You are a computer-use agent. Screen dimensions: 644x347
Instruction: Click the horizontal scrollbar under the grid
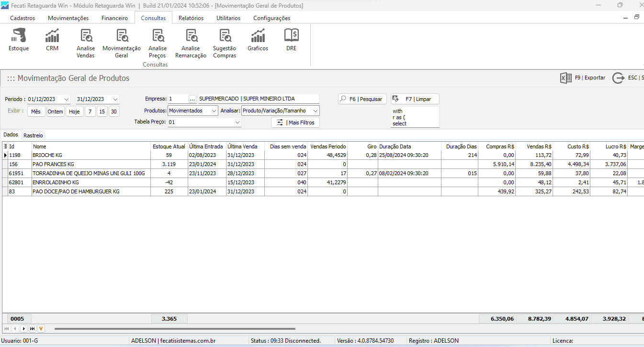(175, 329)
